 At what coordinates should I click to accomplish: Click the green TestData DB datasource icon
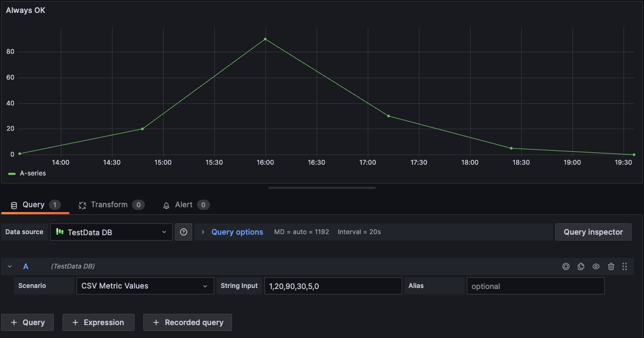tap(61, 231)
